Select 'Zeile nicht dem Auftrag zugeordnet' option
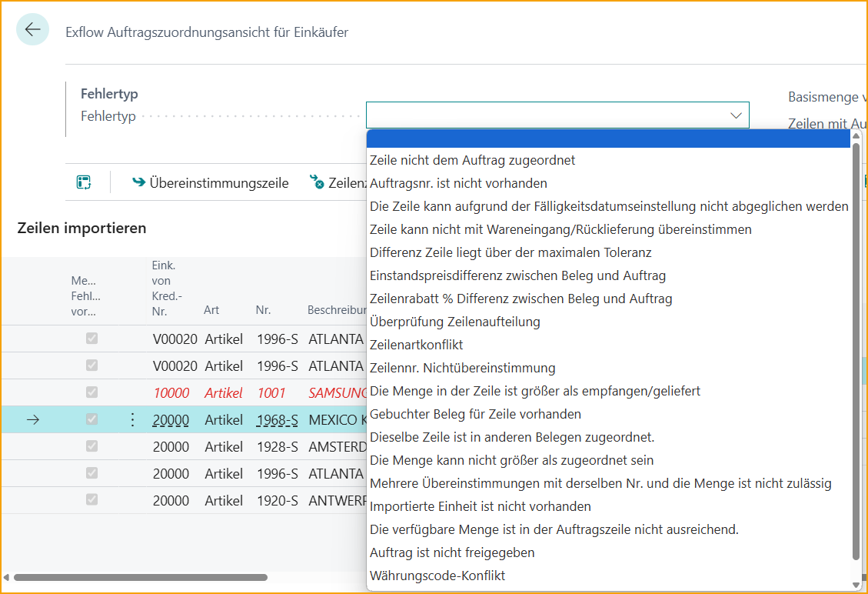Viewport: 868px width, 594px height. pyautogui.click(x=472, y=160)
